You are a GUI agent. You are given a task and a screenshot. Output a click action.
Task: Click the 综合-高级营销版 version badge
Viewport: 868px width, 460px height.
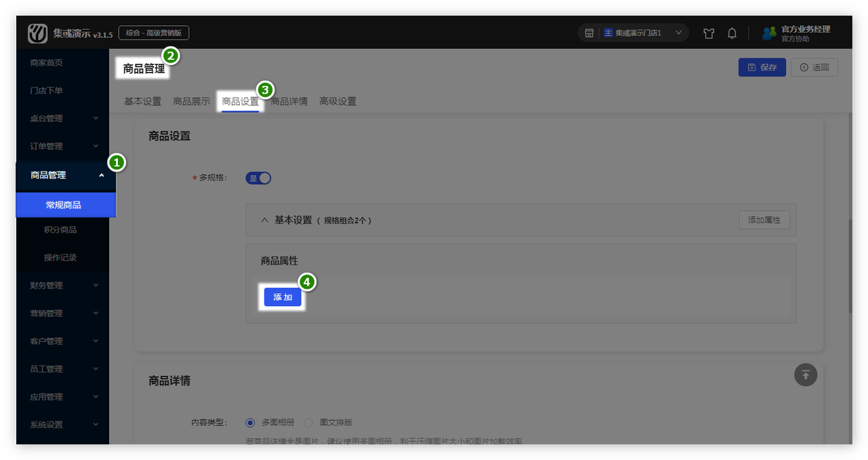[x=154, y=33]
